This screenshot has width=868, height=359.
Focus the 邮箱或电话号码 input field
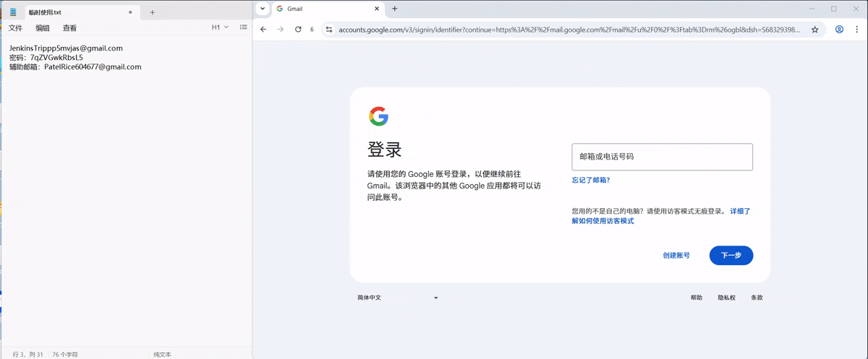(x=662, y=157)
